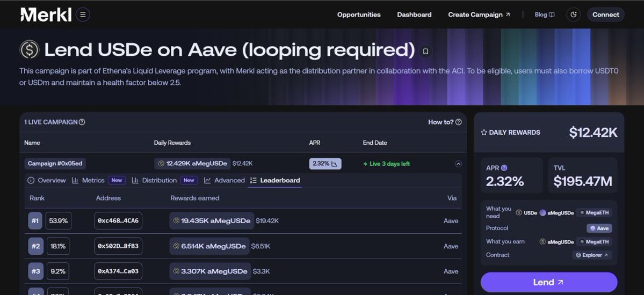Image resolution: width=644 pixels, height=295 pixels.
Task: Click the Connect wallet button
Action: [606, 15]
